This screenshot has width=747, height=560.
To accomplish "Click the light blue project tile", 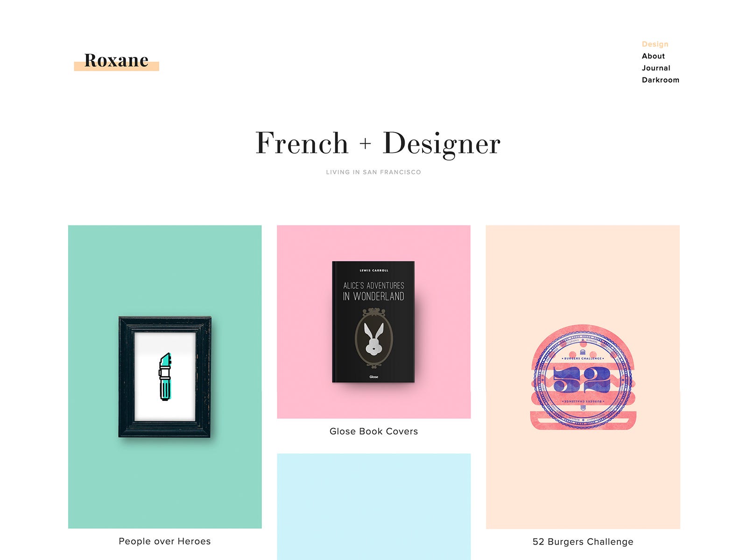I will (x=373, y=507).
